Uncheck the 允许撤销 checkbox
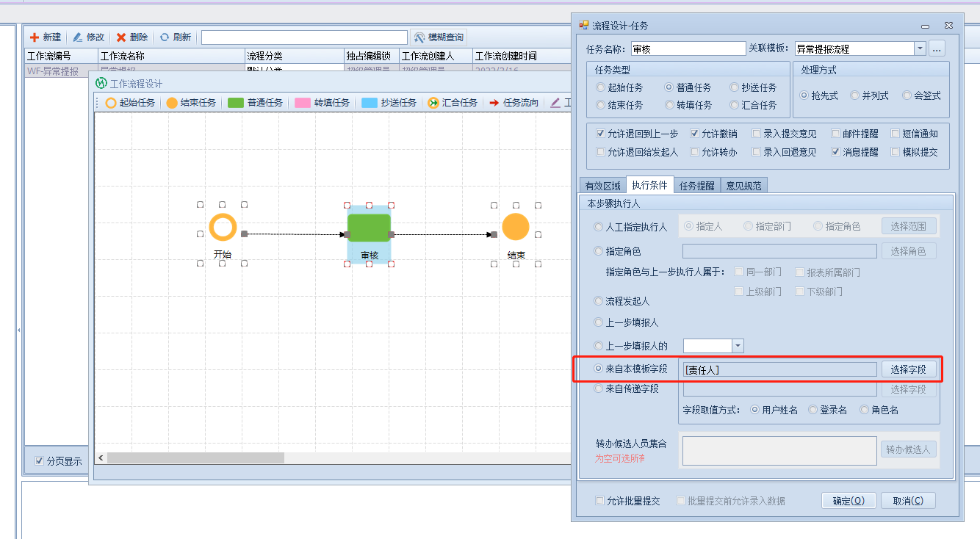This screenshot has height=539, width=980. tap(695, 134)
